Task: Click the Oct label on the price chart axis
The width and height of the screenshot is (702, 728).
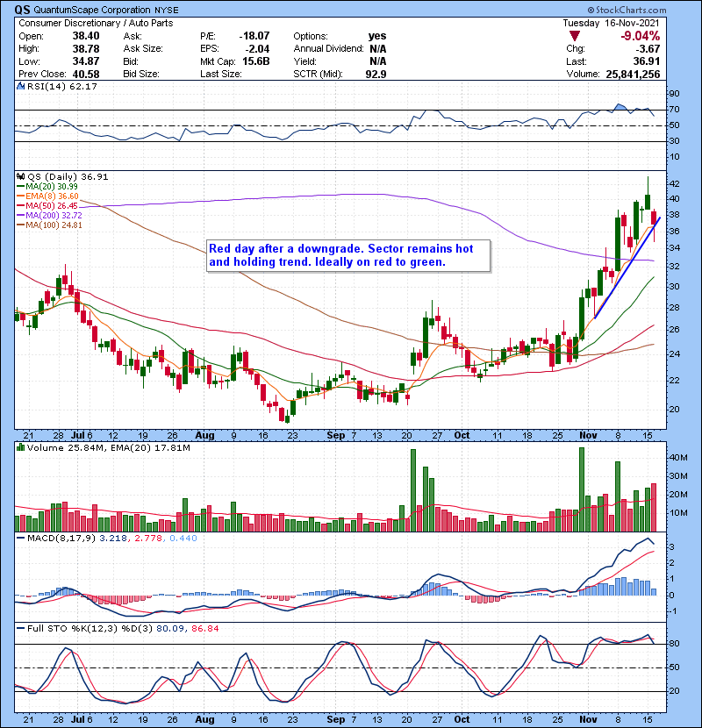Action: (462, 436)
